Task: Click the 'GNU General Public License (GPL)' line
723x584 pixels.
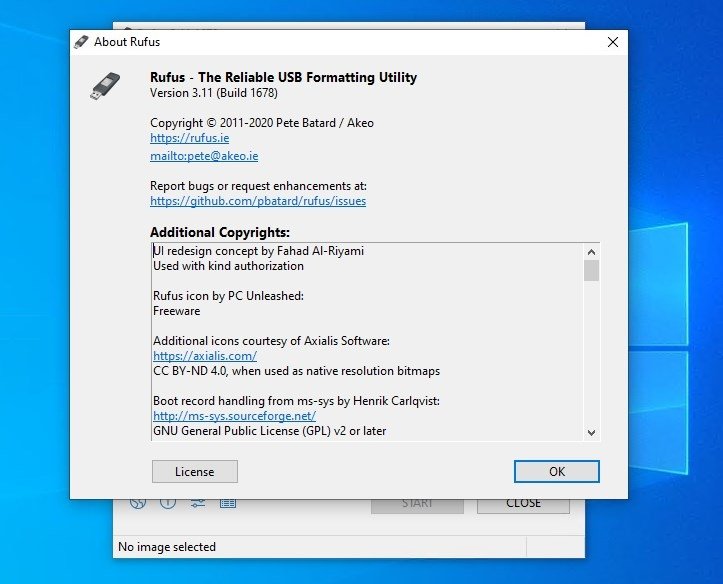Action: coord(270,431)
